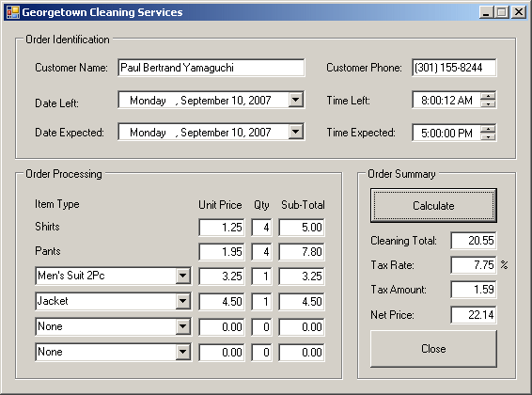The height and width of the screenshot is (395, 532).
Task: Increase Time Expected with the up spinner
Action: [x=488, y=129]
